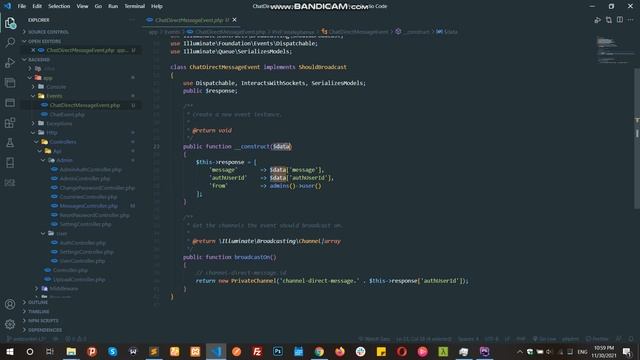Open the Run menu
The height and width of the screenshot is (360, 640).
coord(113,6)
